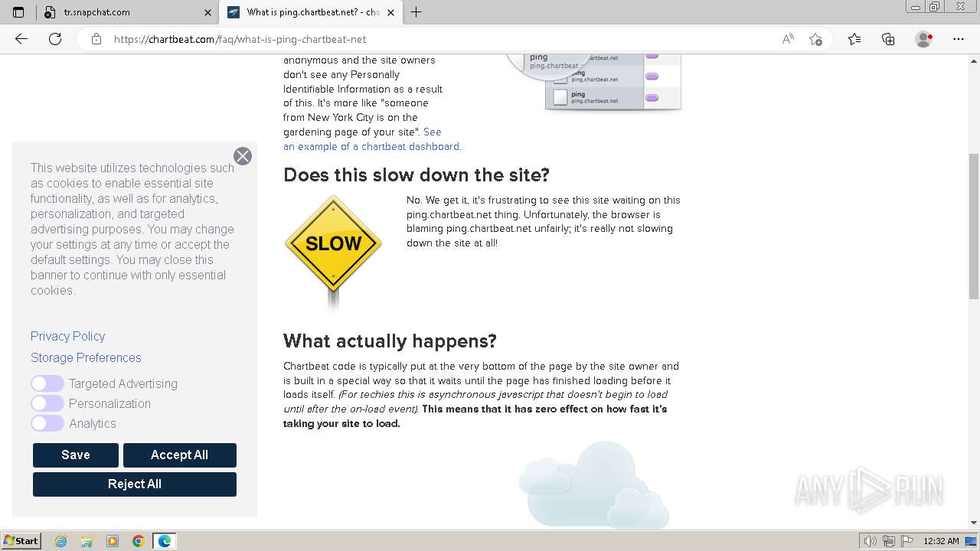
Task: Click the page vertical scrollbar thumb
Action: point(974,226)
